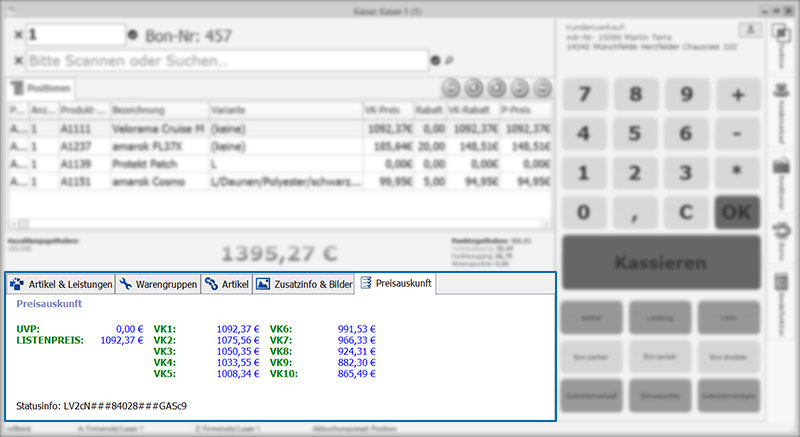The width and height of the screenshot is (800, 437).
Task: Clear the quantity field with X icon
Action: pos(18,35)
